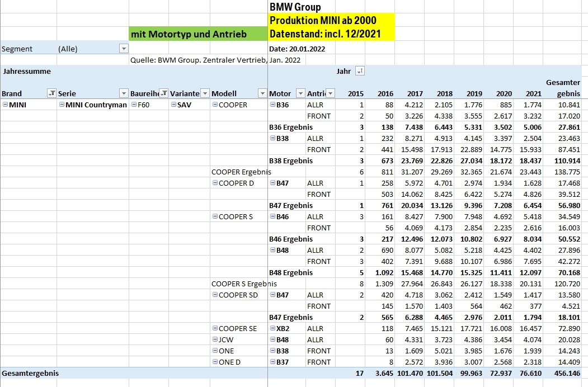Screen dimensions: 588x387
Task: Open the Jahr column sort filter
Action: (x=360, y=71)
